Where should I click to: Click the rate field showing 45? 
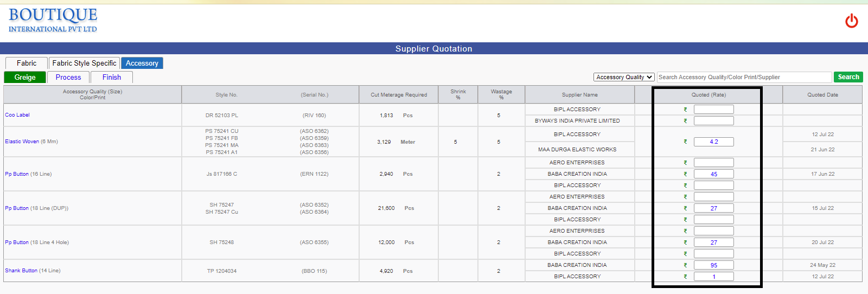[714, 174]
